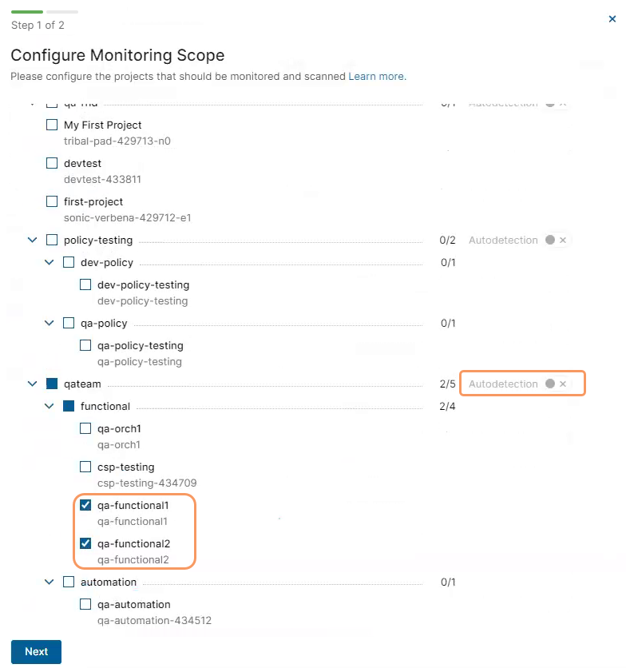Collapse the policy-testing tree node
This screenshot has width=630, height=672.
[x=32, y=240]
